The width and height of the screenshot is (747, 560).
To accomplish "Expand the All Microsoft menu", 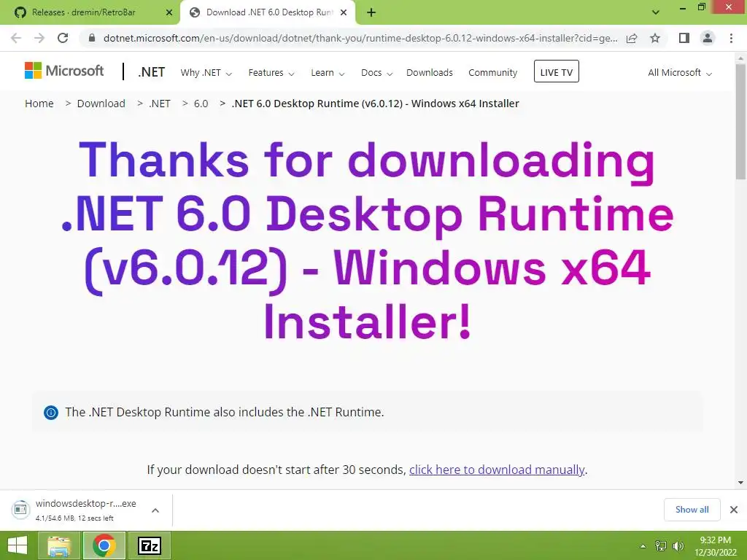I will tap(679, 73).
